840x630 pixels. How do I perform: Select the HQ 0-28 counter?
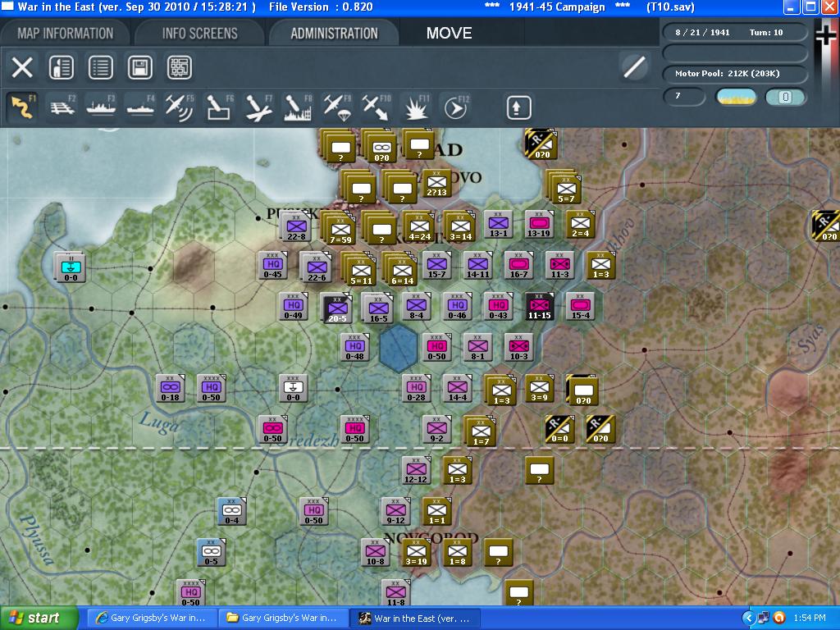pyautogui.click(x=416, y=388)
